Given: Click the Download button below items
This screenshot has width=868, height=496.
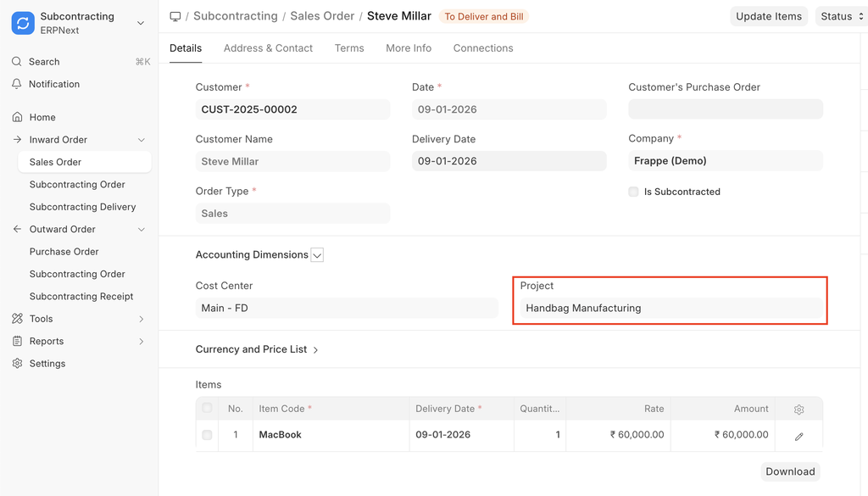Looking at the screenshot, I should [x=790, y=471].
